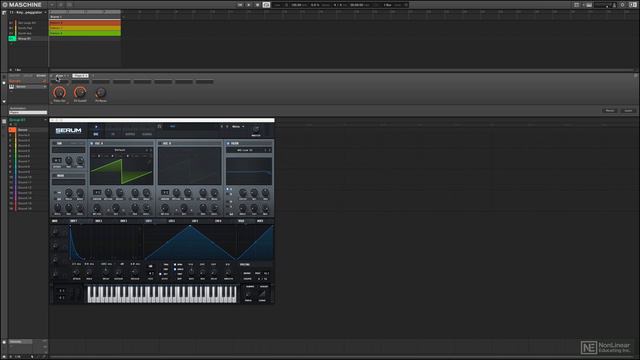
Task: Select the green pattern clip in the arranger
Action: coord(85,33)
